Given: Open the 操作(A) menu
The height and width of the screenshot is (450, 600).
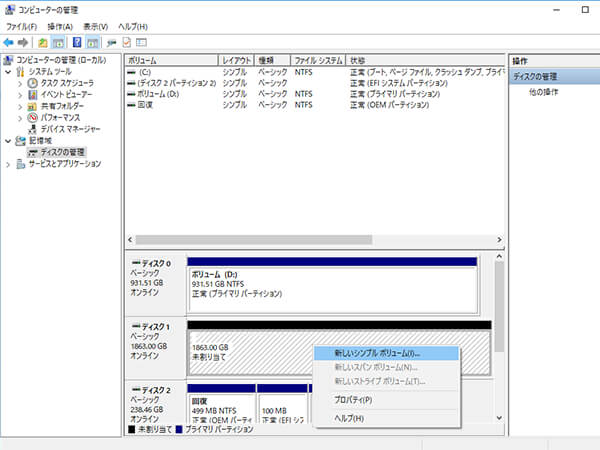Looking at the screenshot, I should pos(60,25).
